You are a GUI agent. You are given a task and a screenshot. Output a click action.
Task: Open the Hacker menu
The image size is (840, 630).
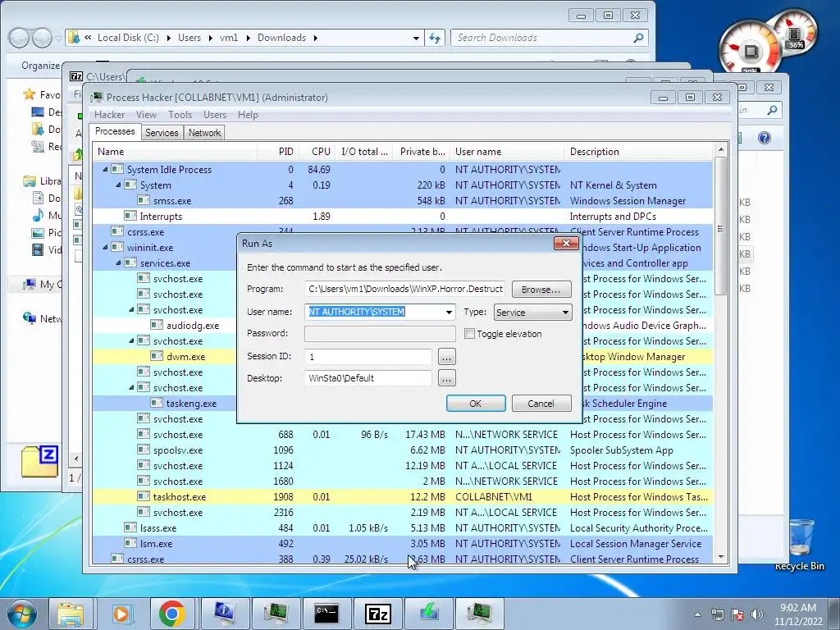(109, 115)
